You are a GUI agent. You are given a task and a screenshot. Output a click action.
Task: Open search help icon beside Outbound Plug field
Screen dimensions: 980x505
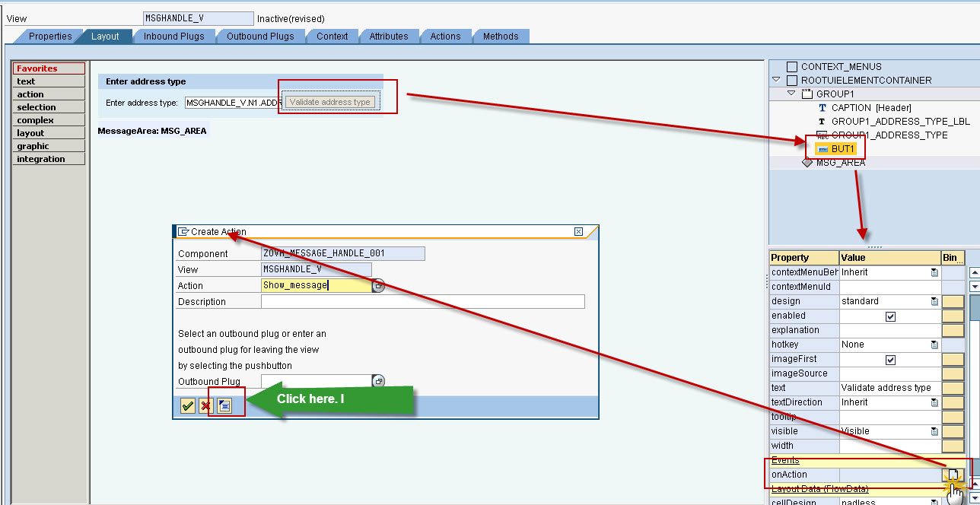click(378, 380)
